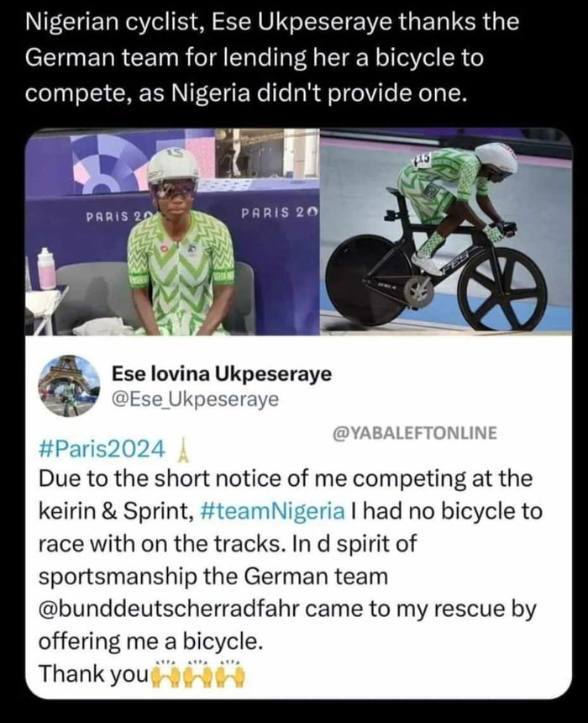Click the Ese Iovina Ukpeseraye display name
The height and width of the screenshot is (723, 588).
pos(221,373)
